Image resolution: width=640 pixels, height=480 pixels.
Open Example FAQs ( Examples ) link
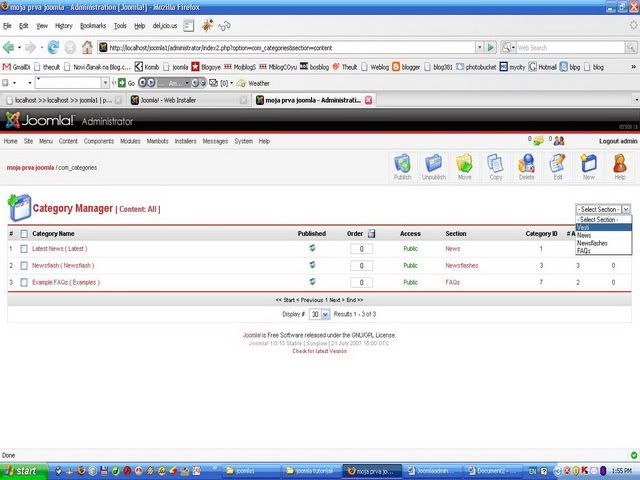[x=66, y=282]
